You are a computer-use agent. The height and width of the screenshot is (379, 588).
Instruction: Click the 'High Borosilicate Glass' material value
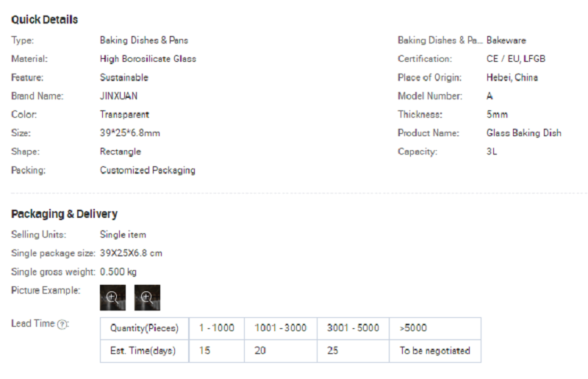click(148, 59)
